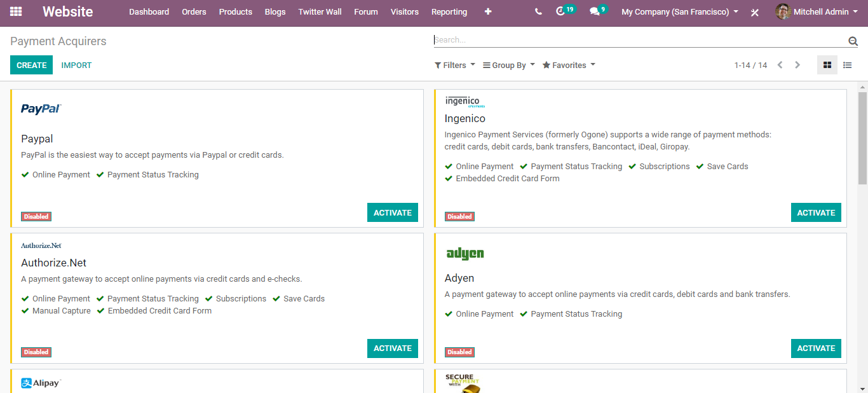Click Mitchell Admin avatar picture
The image size is (868, 393).
point(783,11)
